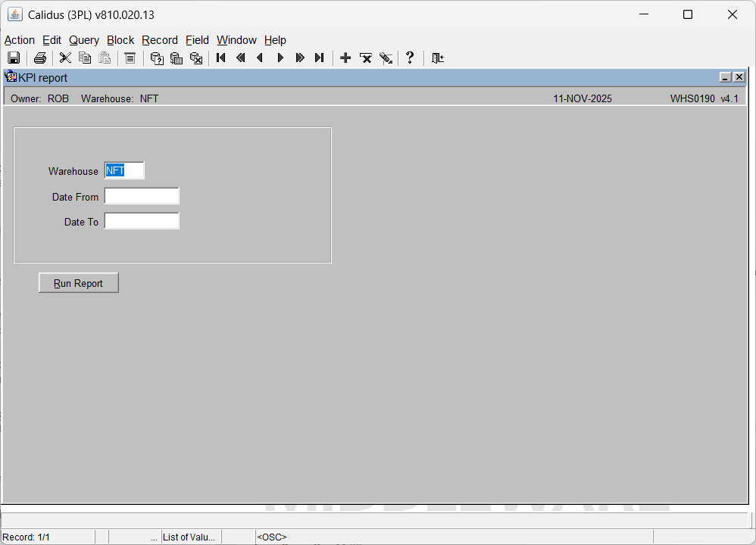Select the Warehouse input field
This screenshot has height=545, width=756.
124,171
